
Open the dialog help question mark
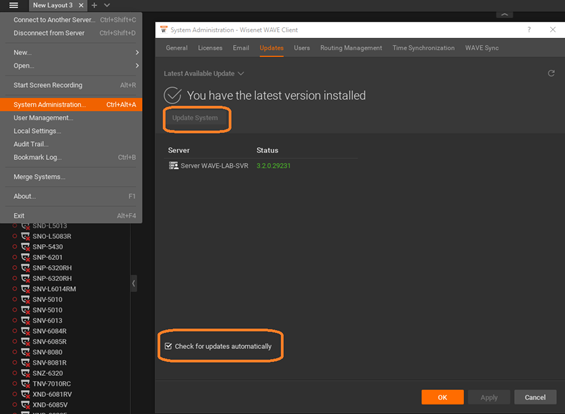(x=529, y=30)
